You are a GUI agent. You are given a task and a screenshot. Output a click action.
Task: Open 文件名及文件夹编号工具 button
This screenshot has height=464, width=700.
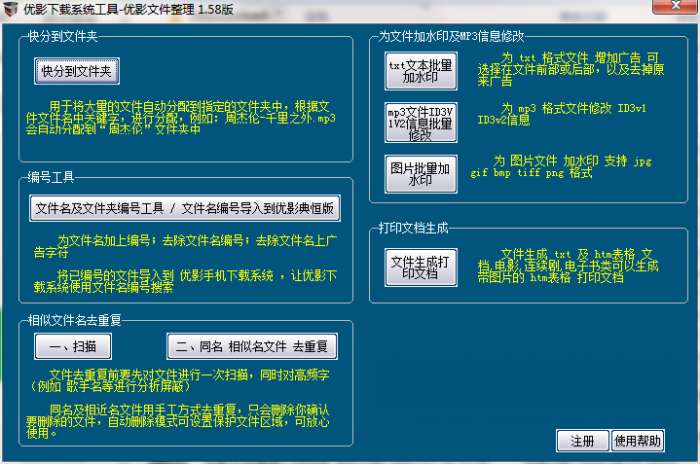[x=185, y=208]
